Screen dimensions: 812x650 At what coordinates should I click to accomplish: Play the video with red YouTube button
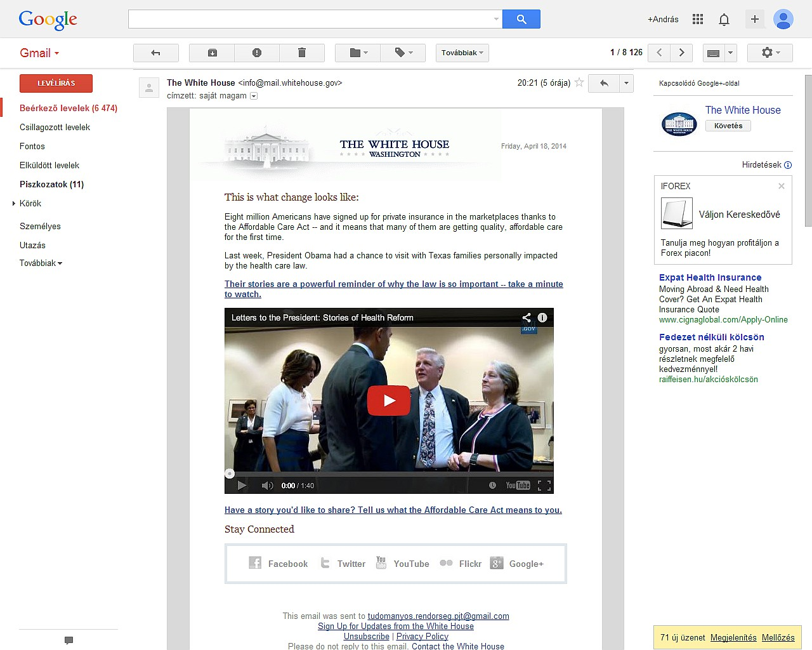[389, 401]
